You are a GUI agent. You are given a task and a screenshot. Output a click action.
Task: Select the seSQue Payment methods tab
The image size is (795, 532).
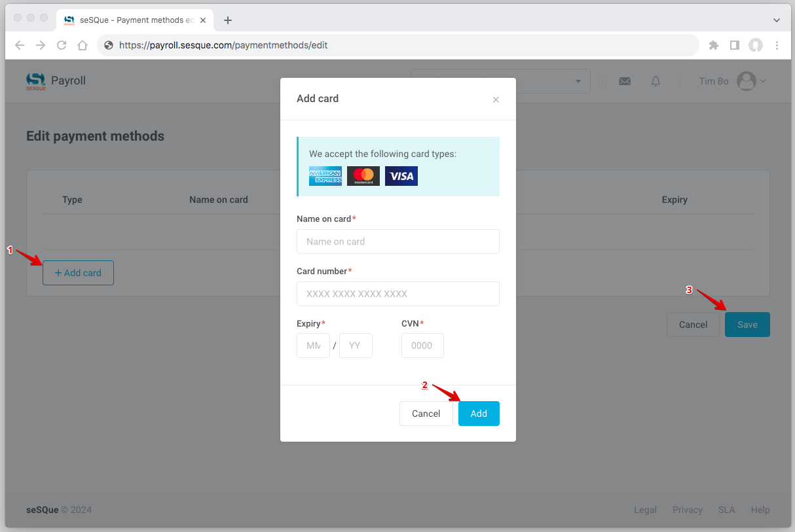[x=134, y=20]
